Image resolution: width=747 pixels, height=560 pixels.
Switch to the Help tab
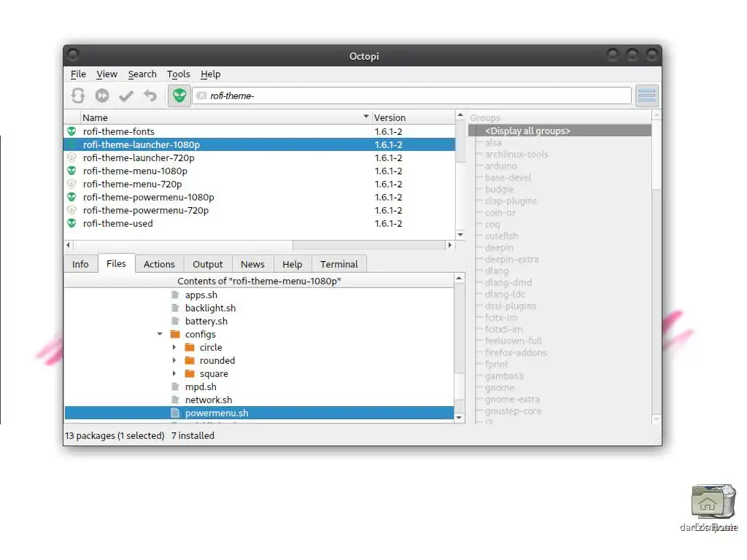293,264
